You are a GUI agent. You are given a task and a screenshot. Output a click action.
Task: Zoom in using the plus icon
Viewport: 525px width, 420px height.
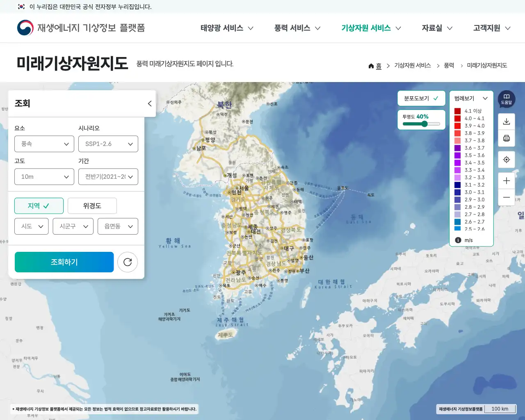click(x=506, y=180)
